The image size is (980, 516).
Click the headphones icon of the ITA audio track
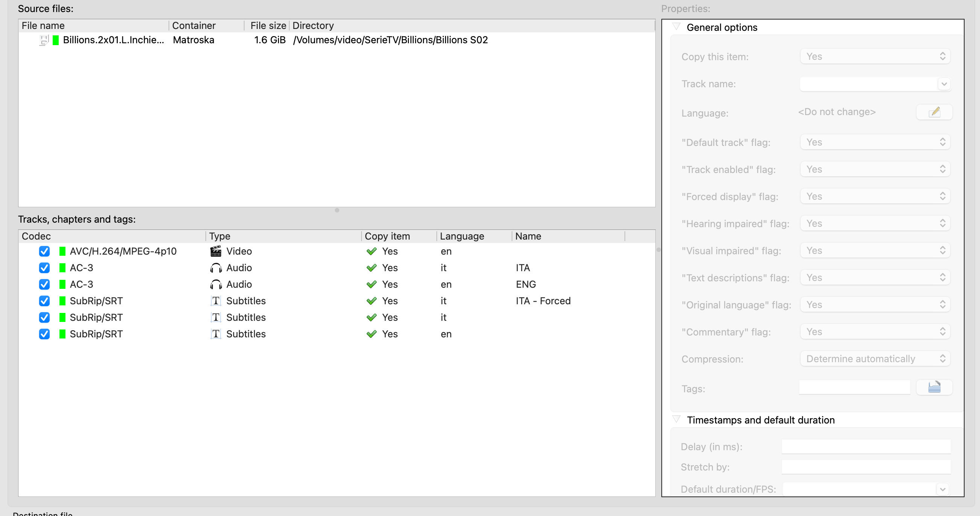tap(216, 268)
